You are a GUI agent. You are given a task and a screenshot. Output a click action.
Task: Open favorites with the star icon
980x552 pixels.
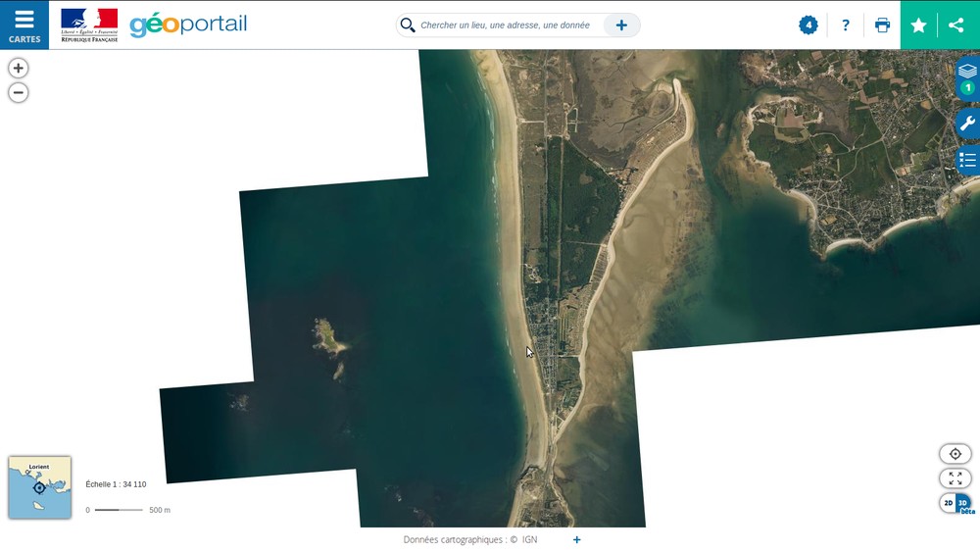918,25
